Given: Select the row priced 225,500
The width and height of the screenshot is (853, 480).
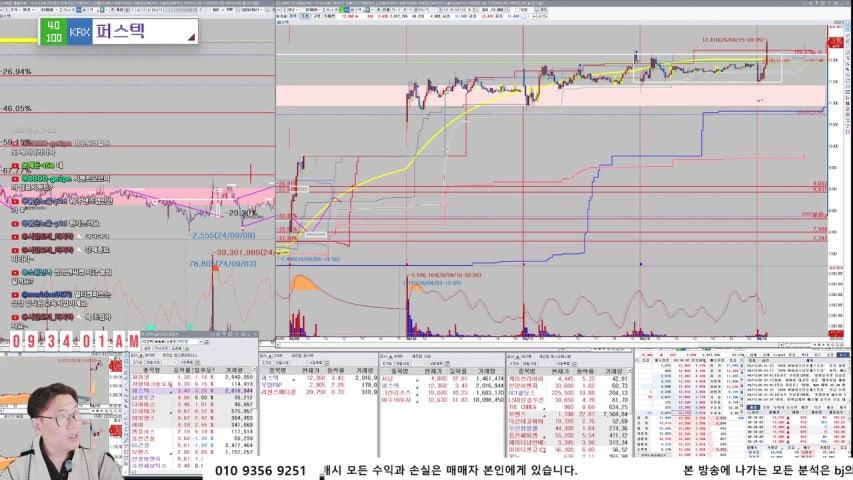Looking at the screenshot, I should tap(567, 392).
